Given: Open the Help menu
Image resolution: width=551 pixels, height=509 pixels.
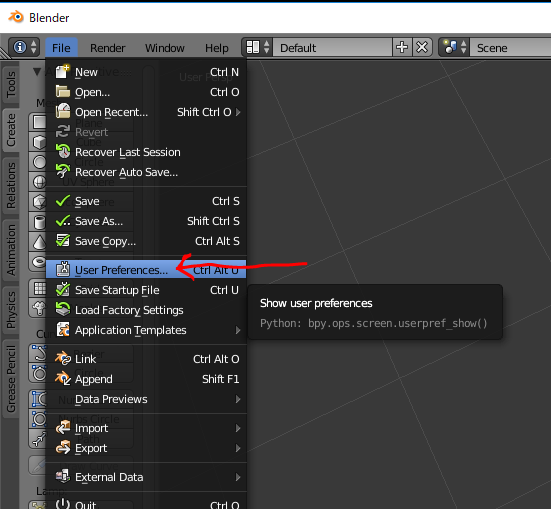Looking at the screenshot, I should tap(217, 48).
